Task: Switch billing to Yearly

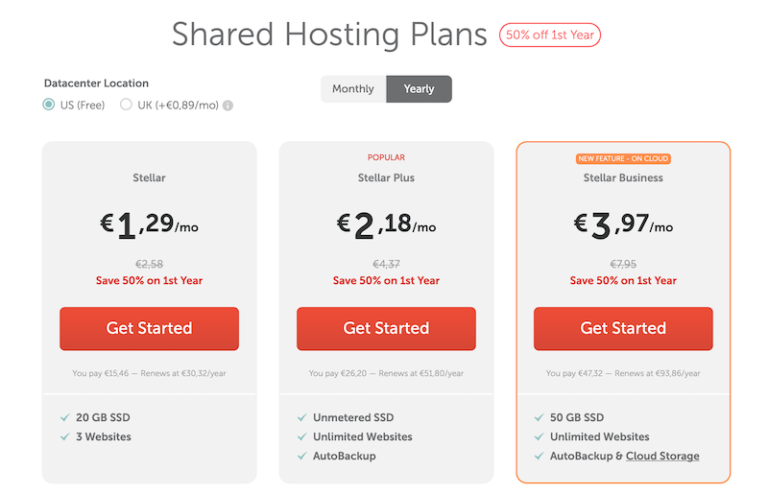Action: [x=419, y=89]
